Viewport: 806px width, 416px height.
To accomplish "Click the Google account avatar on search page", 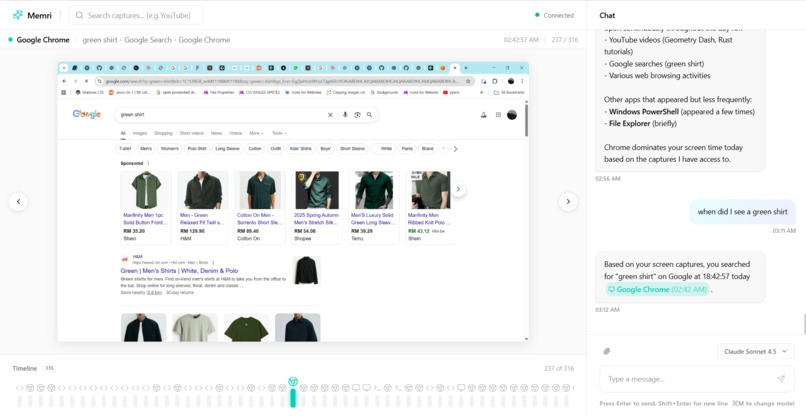I will pos(512,115).
